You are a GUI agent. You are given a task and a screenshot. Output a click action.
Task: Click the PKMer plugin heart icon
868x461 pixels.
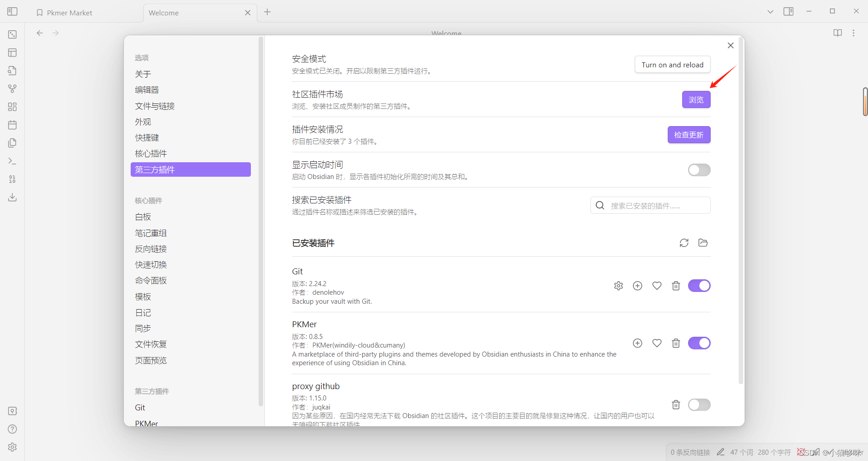click(657, 343)
